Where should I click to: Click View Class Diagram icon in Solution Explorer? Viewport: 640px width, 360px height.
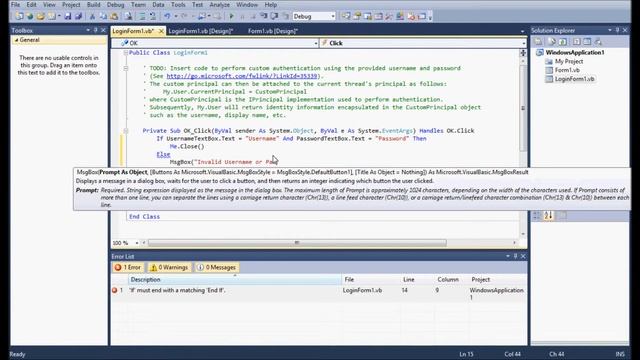598,42
